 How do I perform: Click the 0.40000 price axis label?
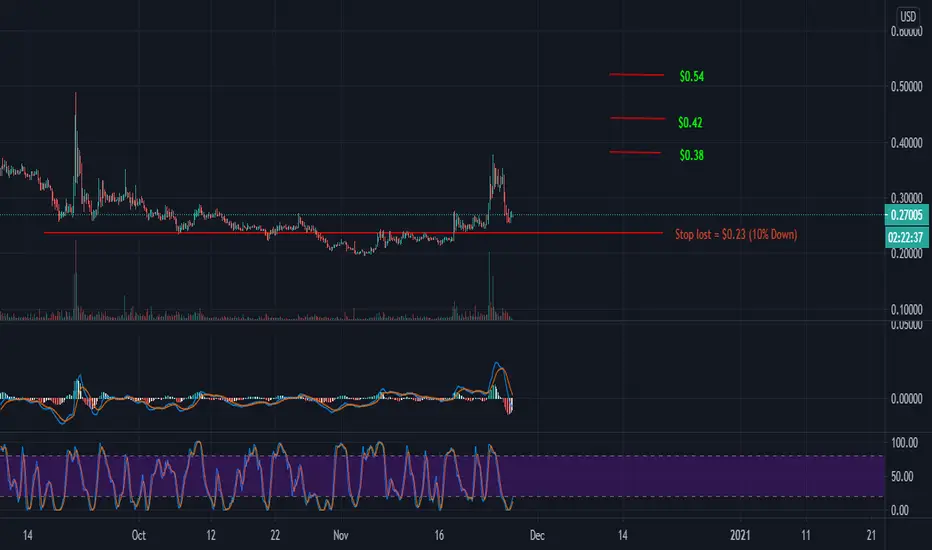coord(906,143)
